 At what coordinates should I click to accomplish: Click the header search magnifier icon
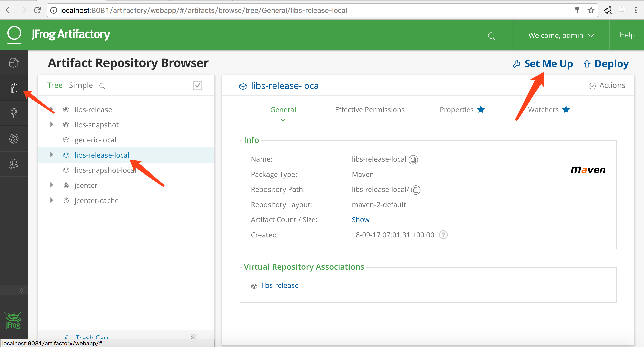(x=491, y=36)
